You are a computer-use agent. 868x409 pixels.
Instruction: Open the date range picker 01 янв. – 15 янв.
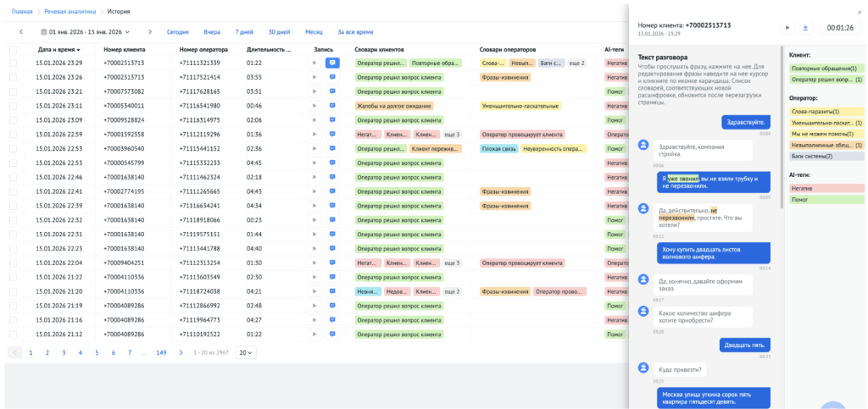coord(86,32)
